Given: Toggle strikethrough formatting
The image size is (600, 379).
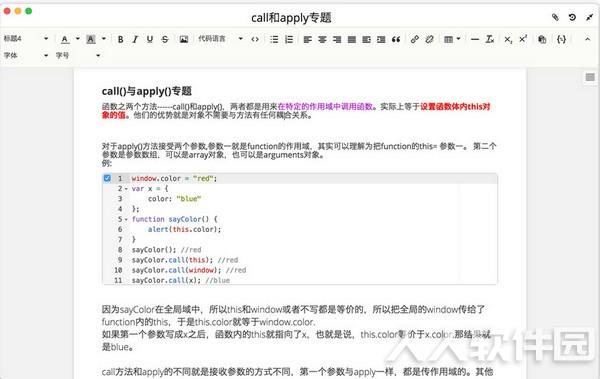Looking at the screenshot, I should click(165, 39).
